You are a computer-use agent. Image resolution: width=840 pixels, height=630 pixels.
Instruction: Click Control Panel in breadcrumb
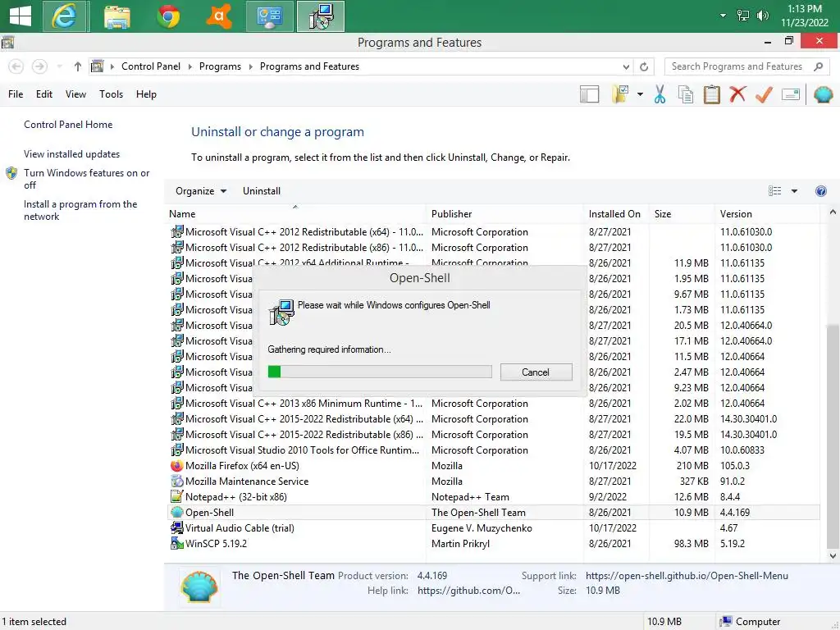click(x=151, y=66)
